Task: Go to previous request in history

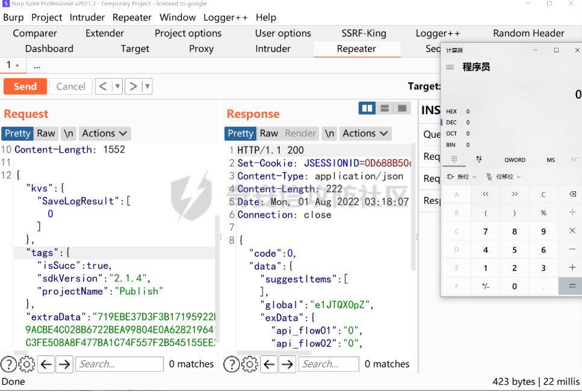Action: [x=103, y=87]
